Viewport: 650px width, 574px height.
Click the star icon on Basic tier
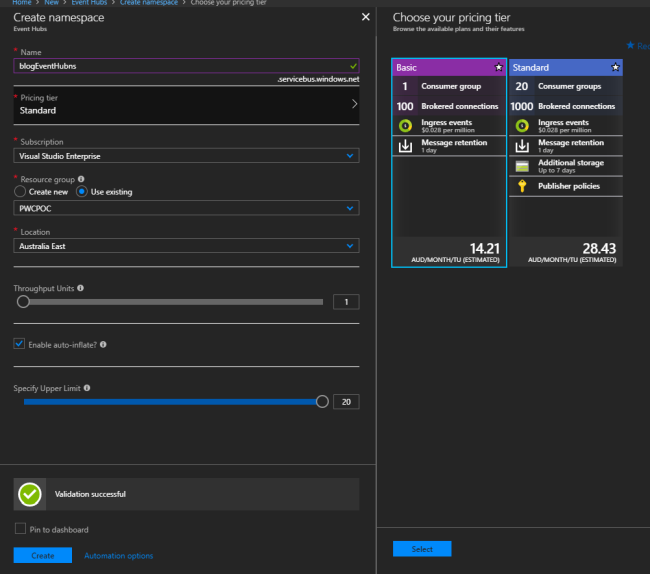point(498,68)
